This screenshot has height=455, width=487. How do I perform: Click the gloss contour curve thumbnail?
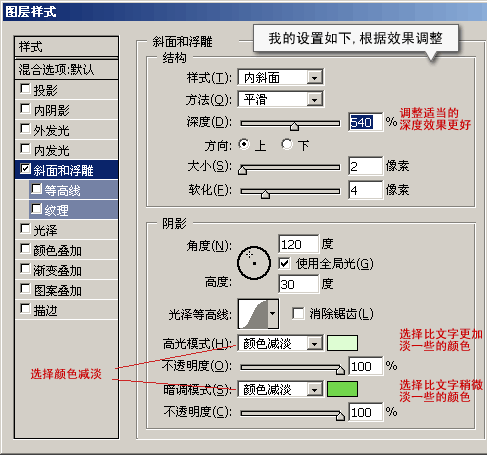point(253,314)
